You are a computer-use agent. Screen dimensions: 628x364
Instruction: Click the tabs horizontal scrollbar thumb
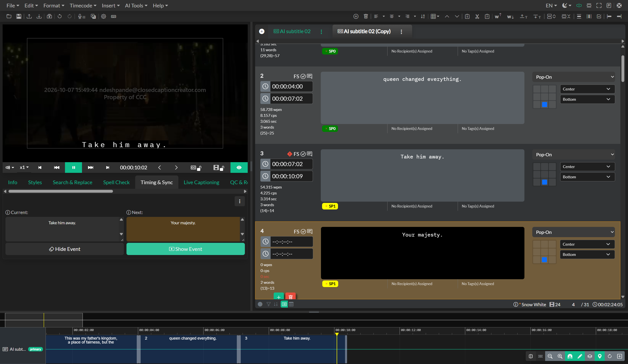pyautogui.click(x=61, y=191)
